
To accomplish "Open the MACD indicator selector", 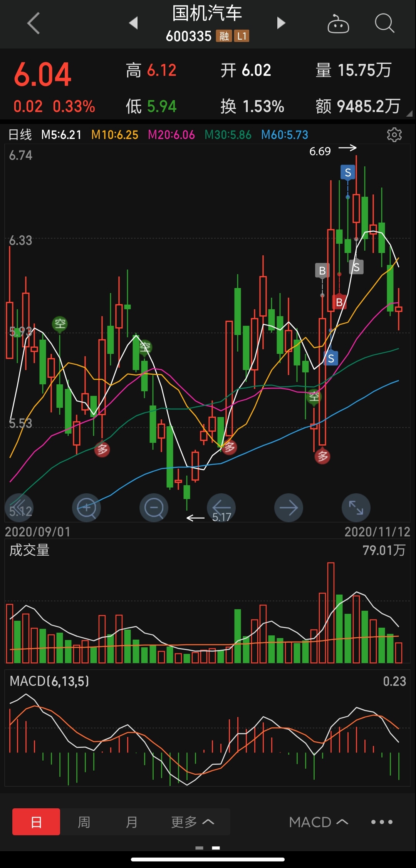I will 319,822.
